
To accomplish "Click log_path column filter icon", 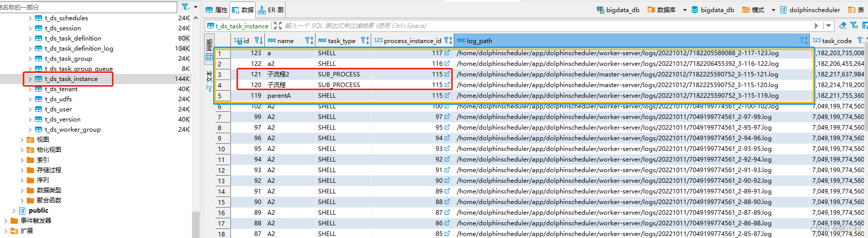I will (x=802, y=41).
